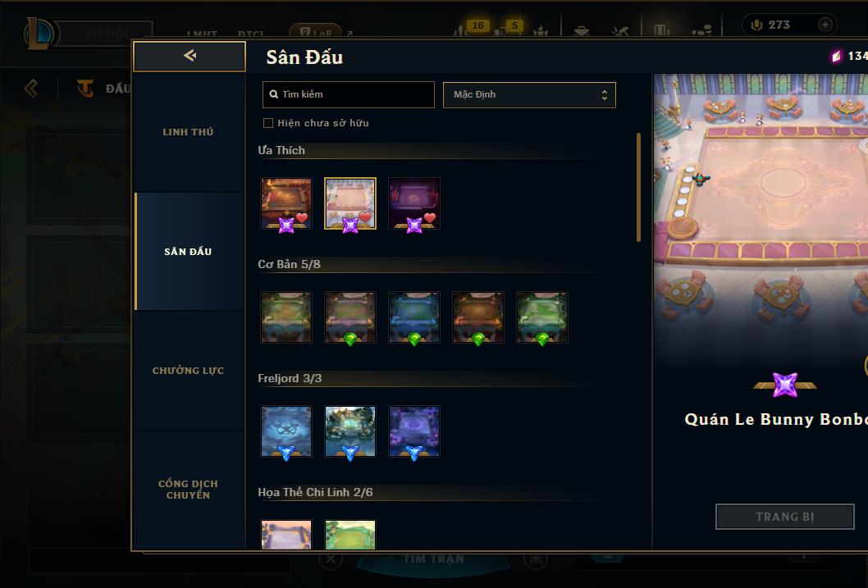Click the Tìm kiếm search field
Viewport: 868px width, 588px height.
349,94
